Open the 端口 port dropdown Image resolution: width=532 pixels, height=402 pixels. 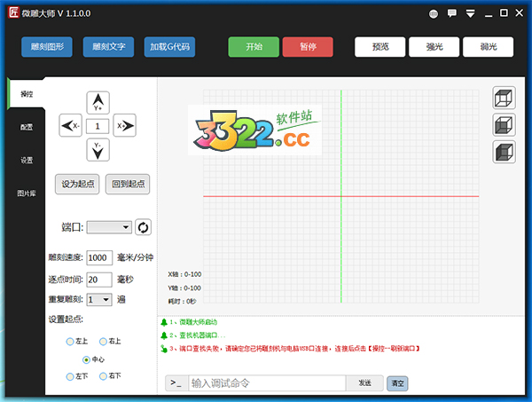(x=109, y=228)
